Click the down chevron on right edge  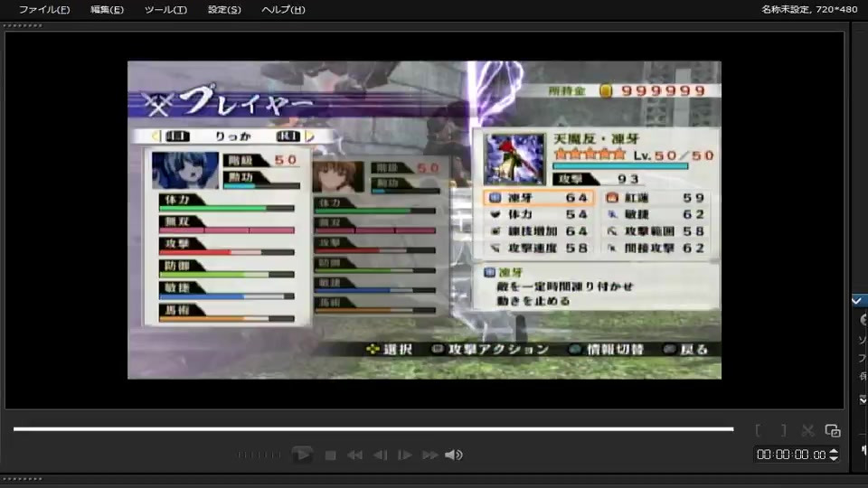863,399
